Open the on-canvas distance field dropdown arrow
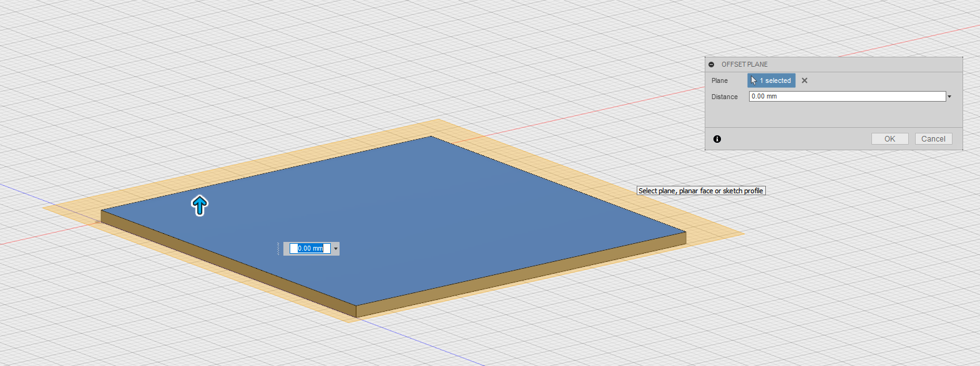Viewport: 980px width, 366px height. (336, 249)
